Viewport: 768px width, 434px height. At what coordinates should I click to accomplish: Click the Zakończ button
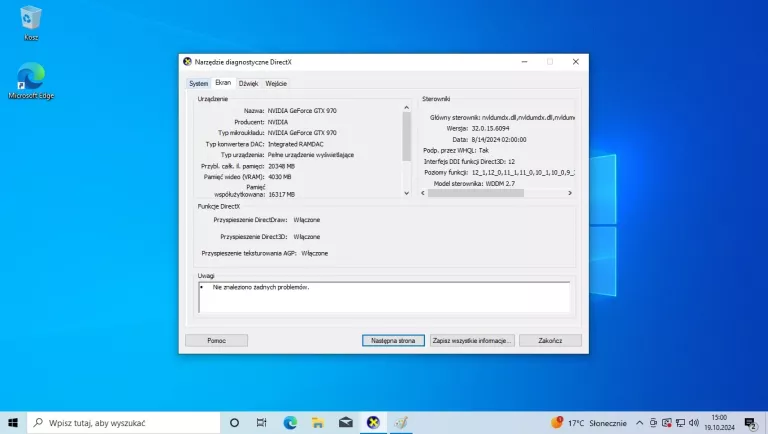550,340
